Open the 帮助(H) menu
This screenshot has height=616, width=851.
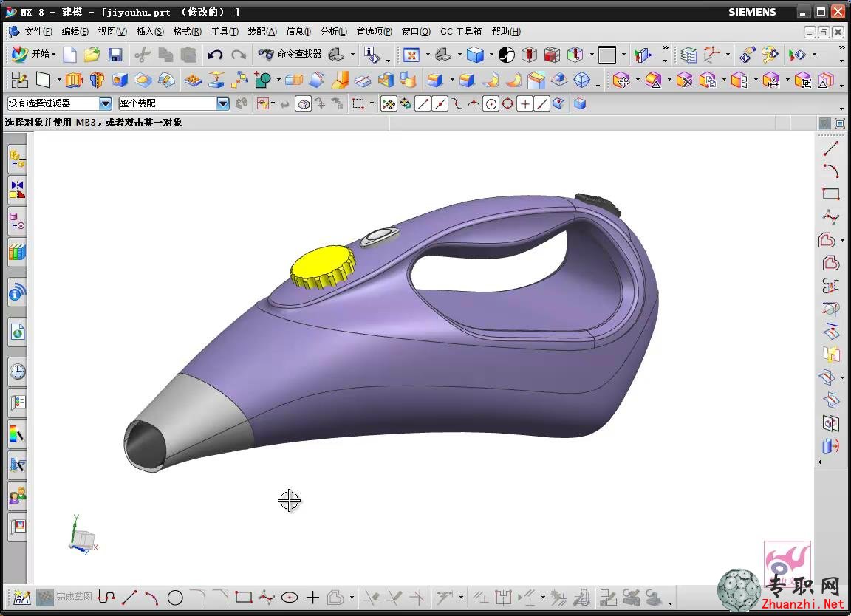pyautogui.click(x=506, y=32)
